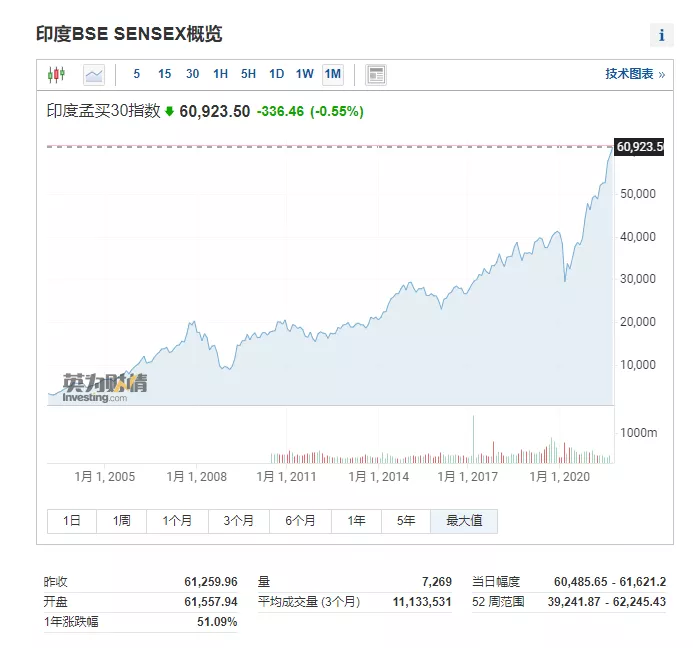The height and width of the screenshot is (648, 693).
Task: Switch to area chart type
Action: (94, 74)
